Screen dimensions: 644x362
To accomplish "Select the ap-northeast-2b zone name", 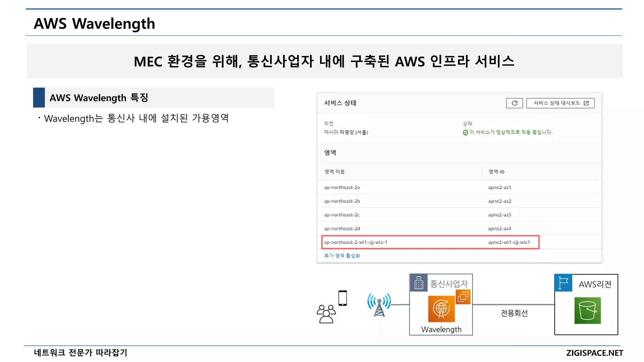I will 342,201.
